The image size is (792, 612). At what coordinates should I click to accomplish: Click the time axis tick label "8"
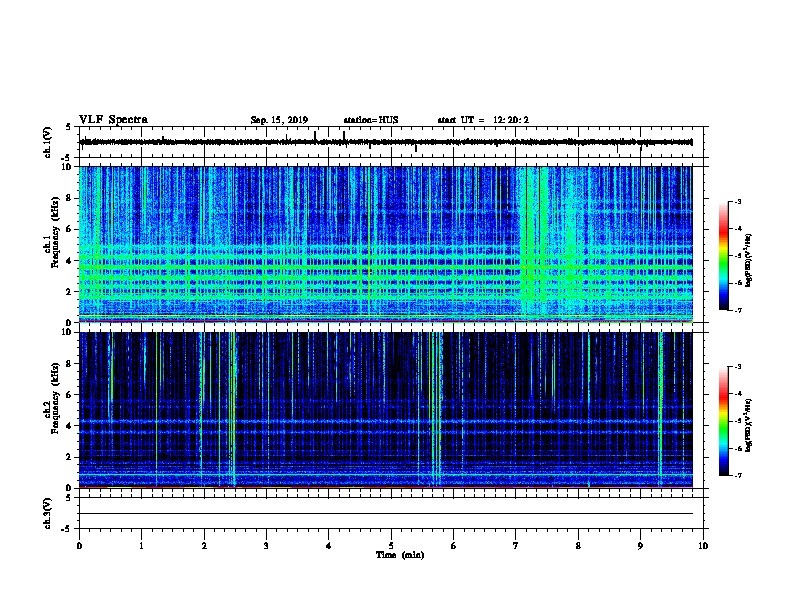(x=578, y=546)
